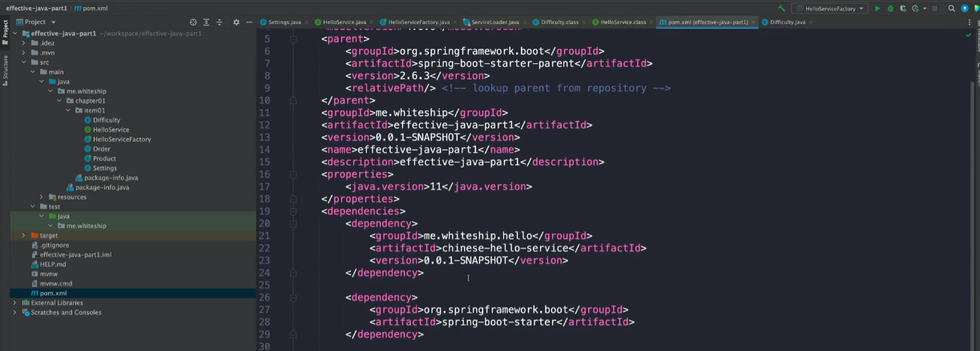
Task: Close the pom.xml (effective-java-part1) tab
Action: [753, 22]
